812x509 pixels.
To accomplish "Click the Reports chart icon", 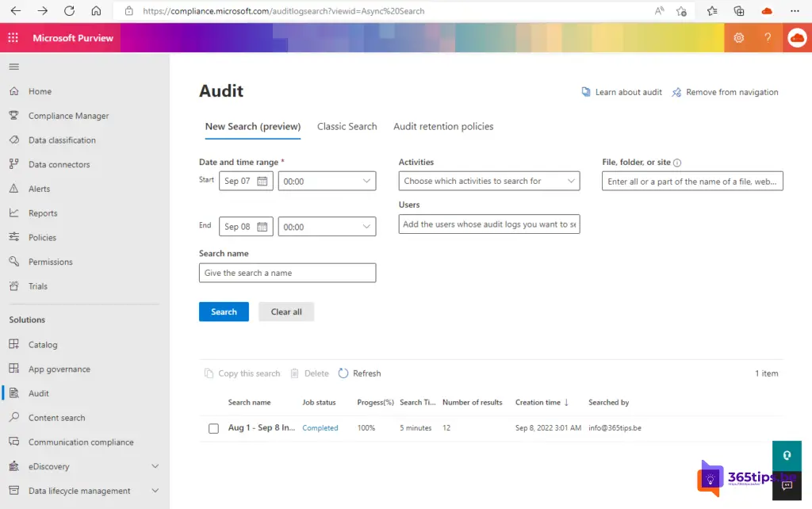I will pos(14,212).
